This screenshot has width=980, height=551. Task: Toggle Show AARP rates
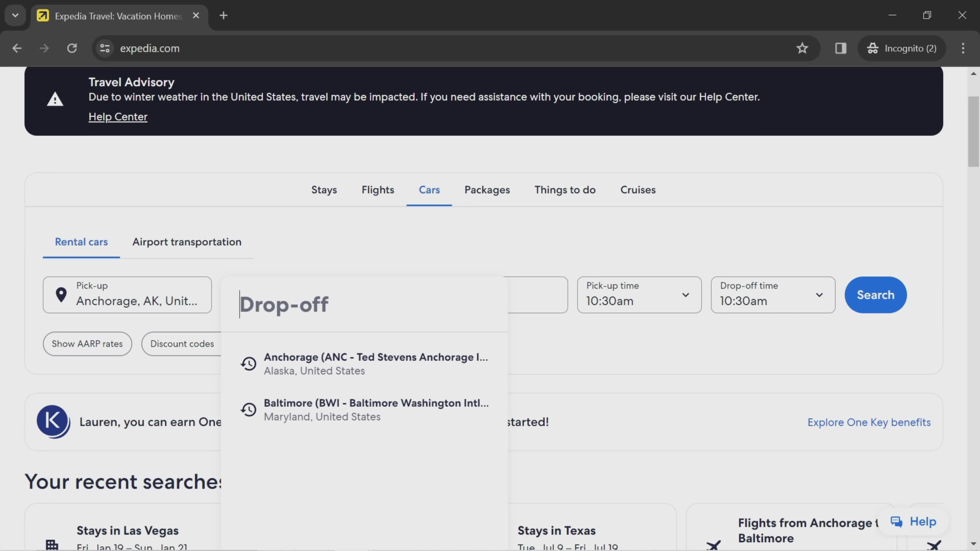click(x=87, y=344)
